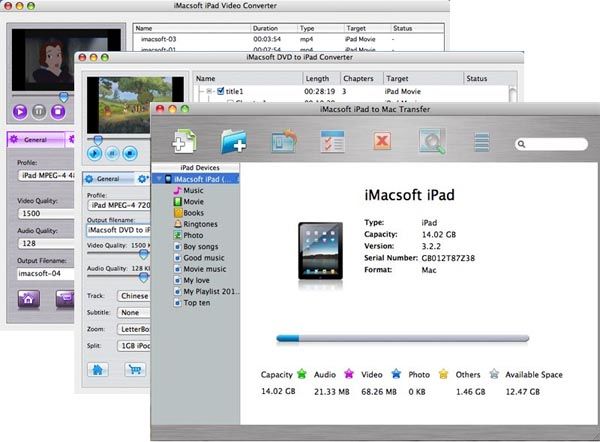The image size is (600, 442).
Task: Toggle the title1 checkbox in DVD list
Action: [x=220, y=93]
